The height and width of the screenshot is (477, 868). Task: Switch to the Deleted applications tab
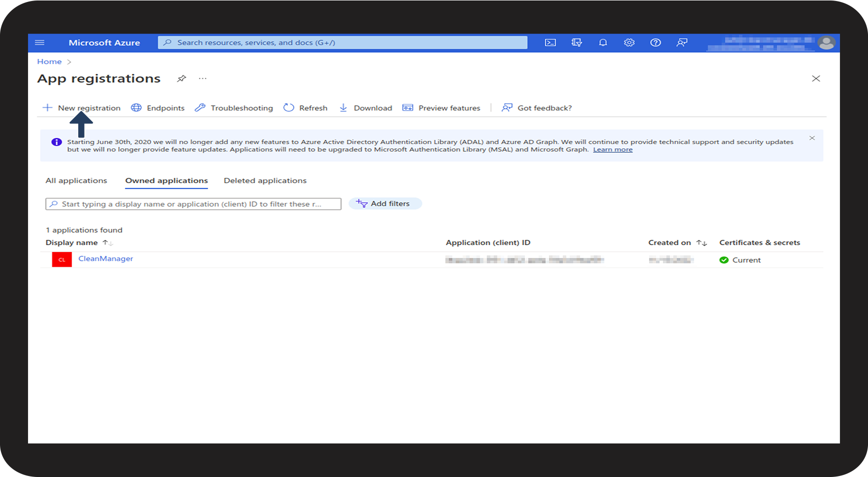[x=265, y=181]
